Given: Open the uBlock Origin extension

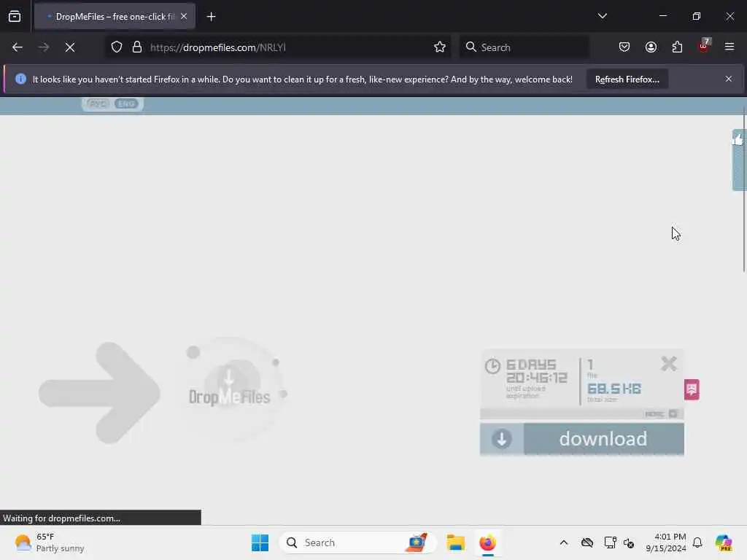Looking at the screenshot, I should coord(704,46).
